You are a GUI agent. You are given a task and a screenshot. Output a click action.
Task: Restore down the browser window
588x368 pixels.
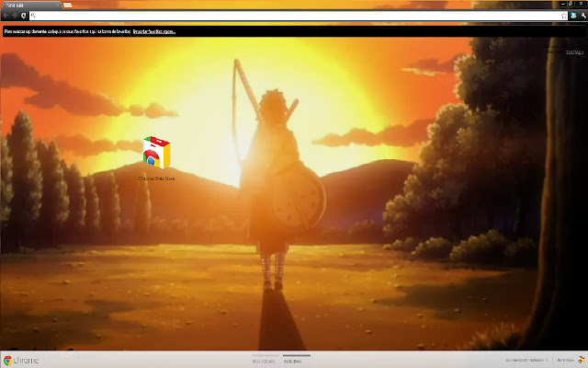[x=571, y=4]
